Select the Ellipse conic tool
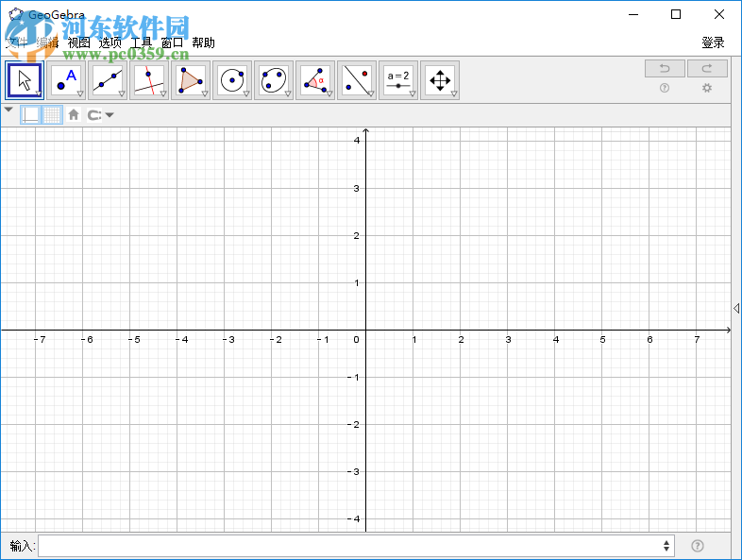Screen dimensions: 742x560 [x=274, y=80]
